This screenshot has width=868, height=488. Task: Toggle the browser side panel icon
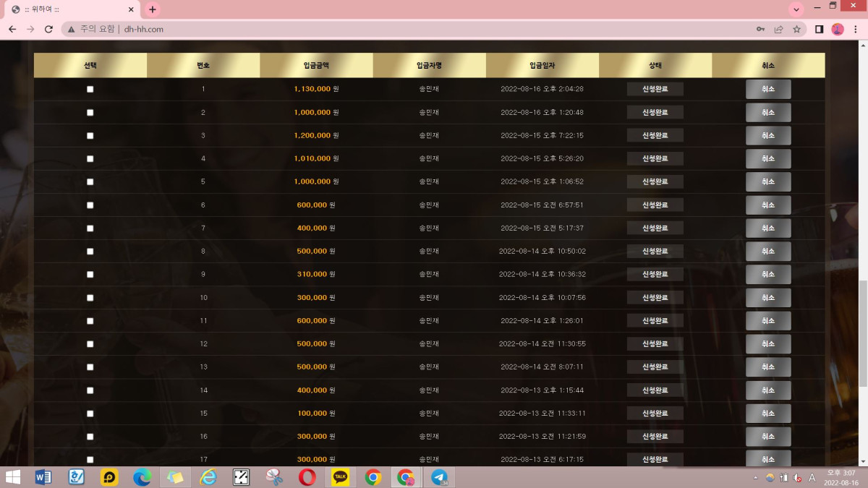[820, 29]
